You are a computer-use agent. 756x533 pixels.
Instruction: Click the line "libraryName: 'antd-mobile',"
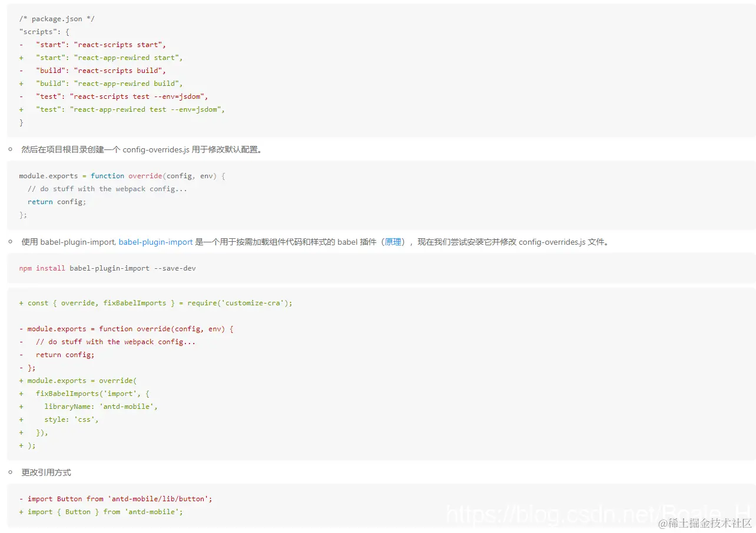pyautogui.click(x=88, y=407)
